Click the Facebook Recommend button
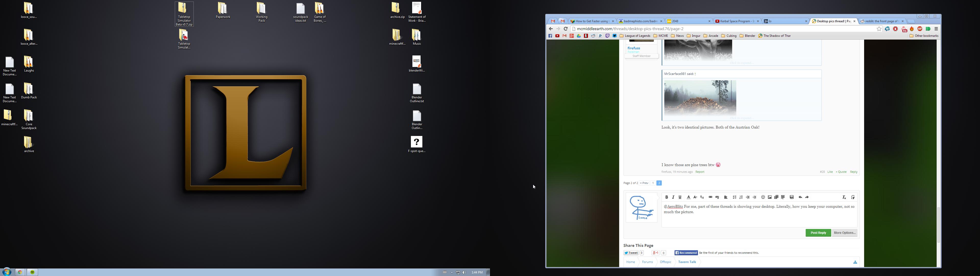Image resolution: width=980 pixels, height=276 pixels. pos(686,253)
